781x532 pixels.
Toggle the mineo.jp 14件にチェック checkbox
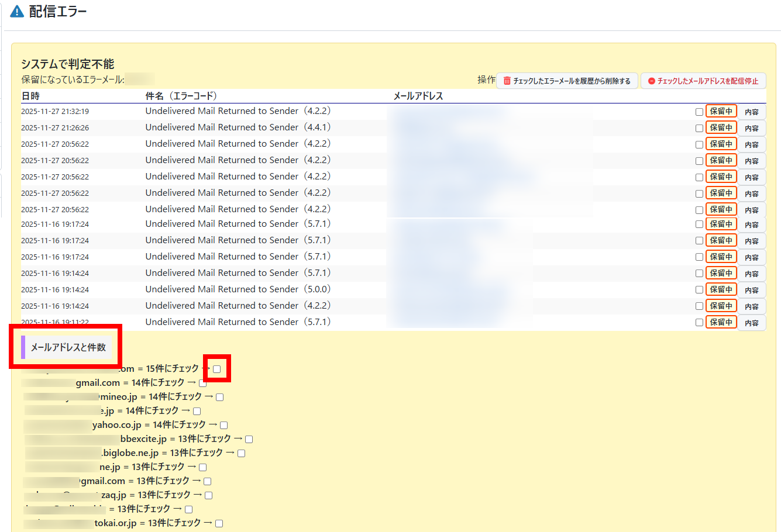[220, 398]
